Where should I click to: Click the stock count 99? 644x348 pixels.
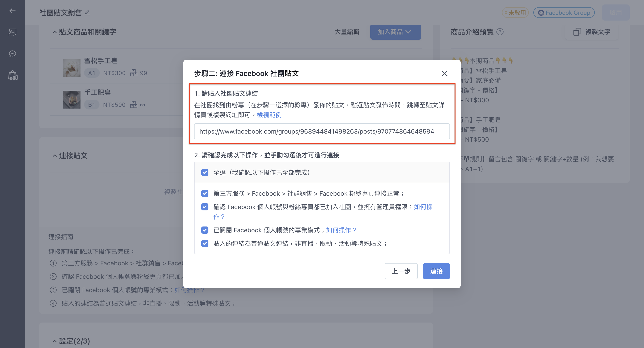tap(144, 73)
